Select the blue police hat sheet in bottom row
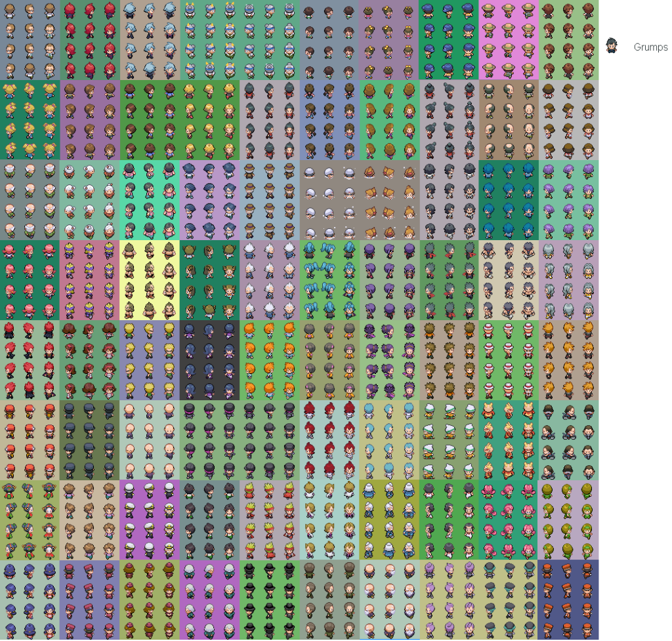 pyautogui.click(x=30, y=600)
